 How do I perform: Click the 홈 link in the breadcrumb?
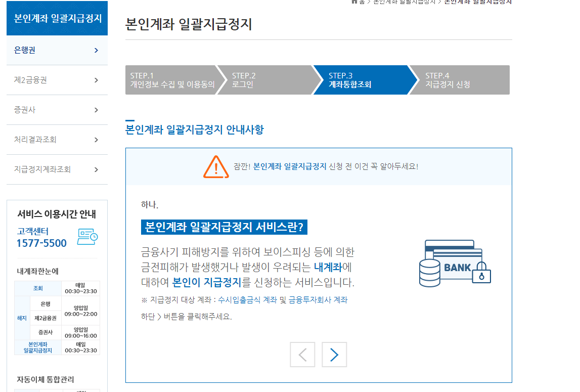[362, 2]
